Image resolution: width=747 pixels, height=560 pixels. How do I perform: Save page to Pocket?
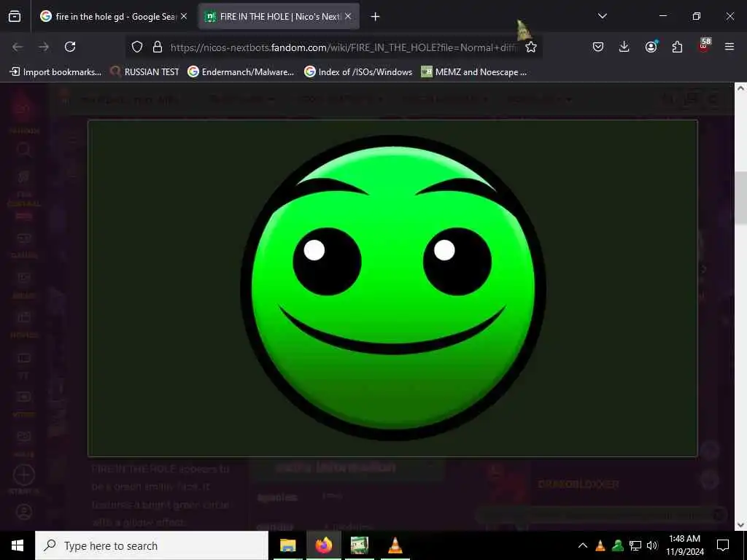click(x=598, y=47)
